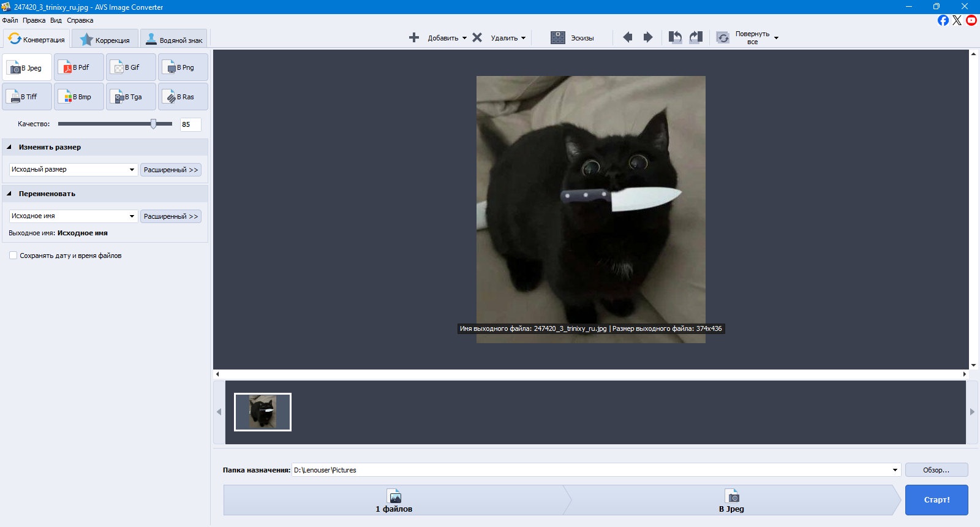This screenshot has width=980, height=527.
Task: Rotate image clockwise
Action: click(696, 37)
